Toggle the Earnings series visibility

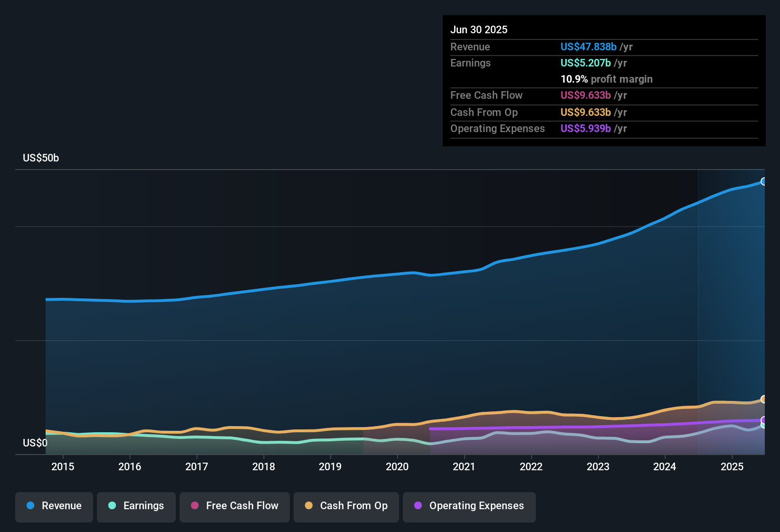pyautogui.click(x=136, y=506)
